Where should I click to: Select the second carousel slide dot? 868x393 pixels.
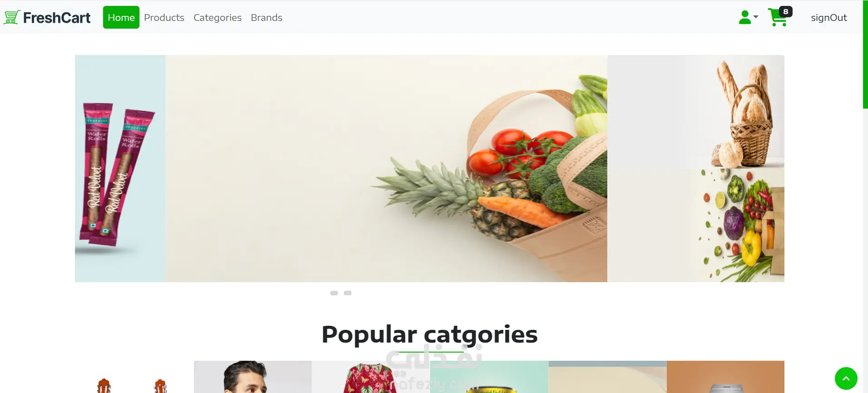tap(347, 293)
